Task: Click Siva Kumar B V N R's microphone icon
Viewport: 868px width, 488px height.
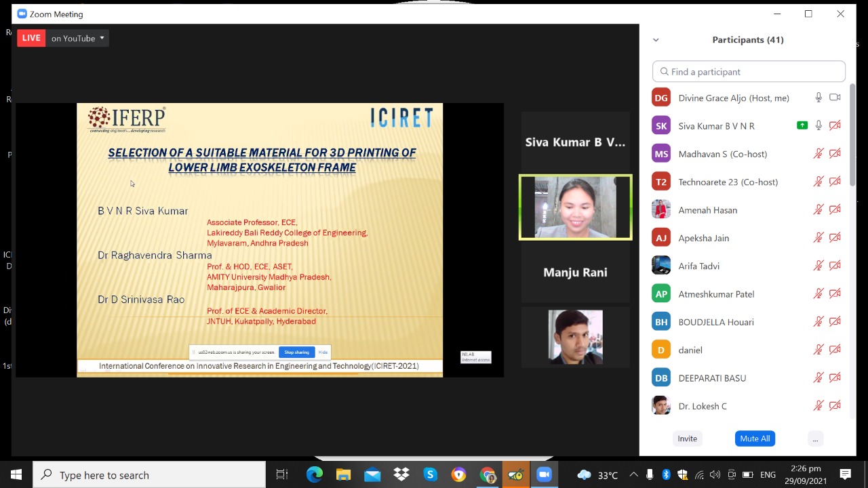Action: point(818,125)
